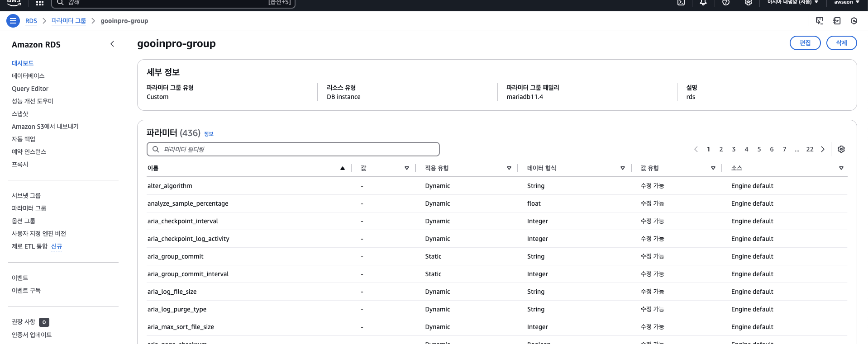Viewport: 868px width, 344px height.
Task: Open 스냅샷 in the sidebar
Action: pyautogui.click(x=20, y=114)
